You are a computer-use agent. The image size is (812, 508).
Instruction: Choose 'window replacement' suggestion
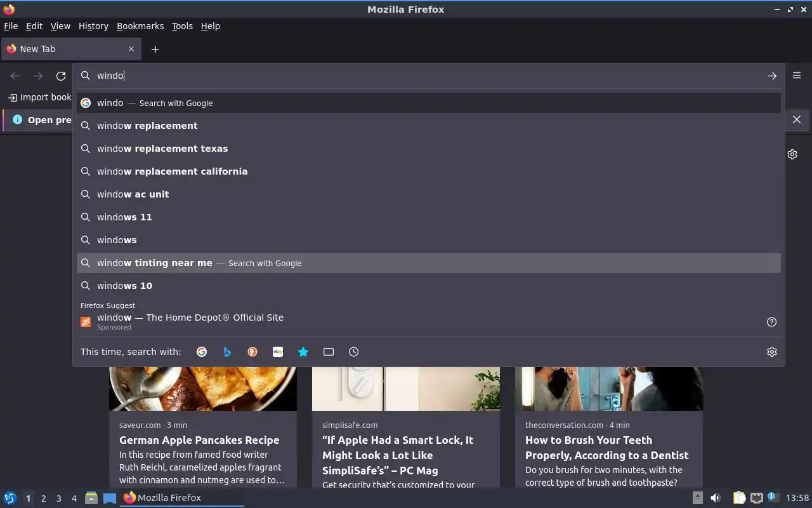click(x=429, y=126)
